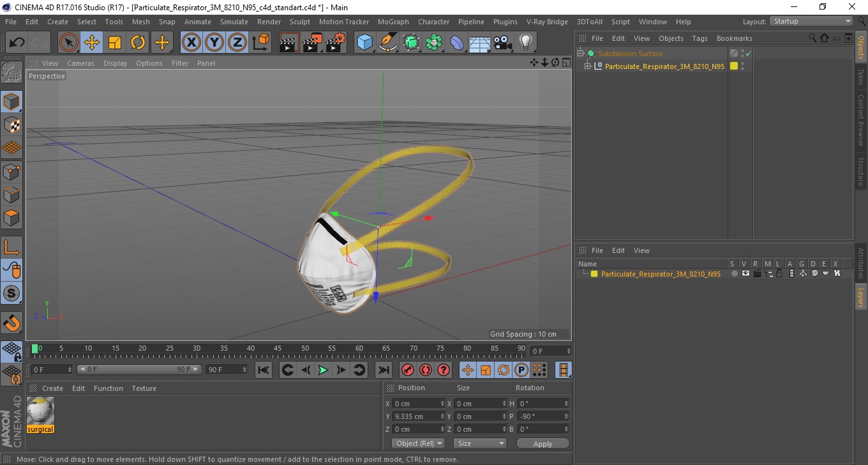Expand Particulate_Respirator_3M_8210_N95 object node
This screenshot has width=868, height=465.
point(588,66)
